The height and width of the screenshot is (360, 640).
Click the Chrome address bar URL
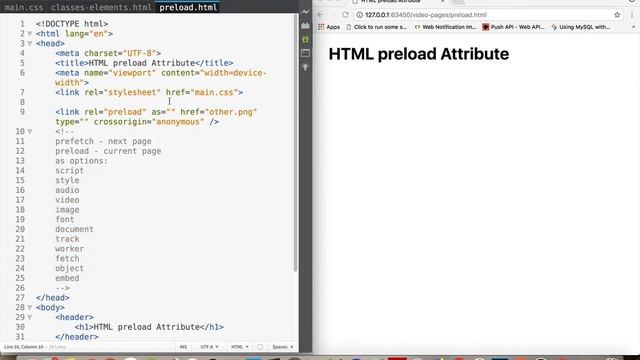[426, 15]
